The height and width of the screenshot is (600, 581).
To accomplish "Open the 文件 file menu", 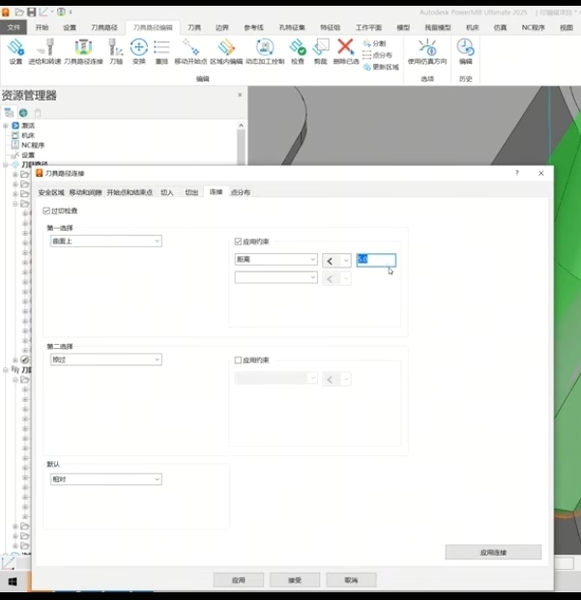I will [13, 28].
